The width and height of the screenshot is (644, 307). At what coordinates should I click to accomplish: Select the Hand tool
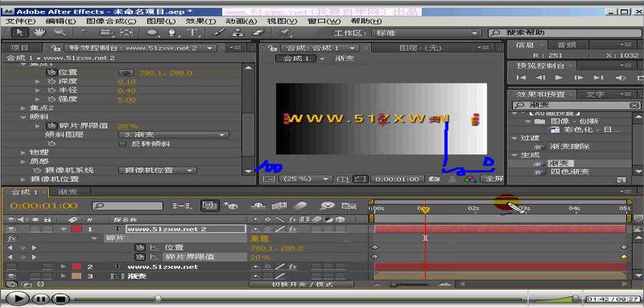(x=39, y=32)
